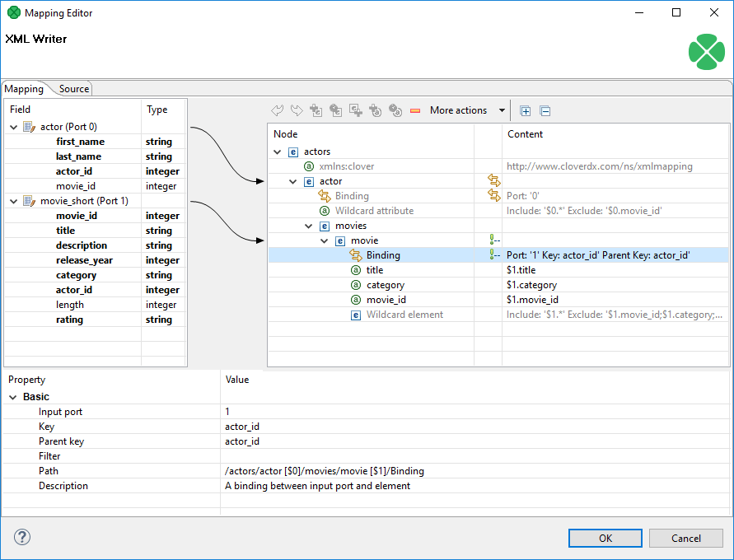The height and width of the screenshot is (560, 734).
Task: Click the red remove node icon
Action: click(x=414, y=111)
